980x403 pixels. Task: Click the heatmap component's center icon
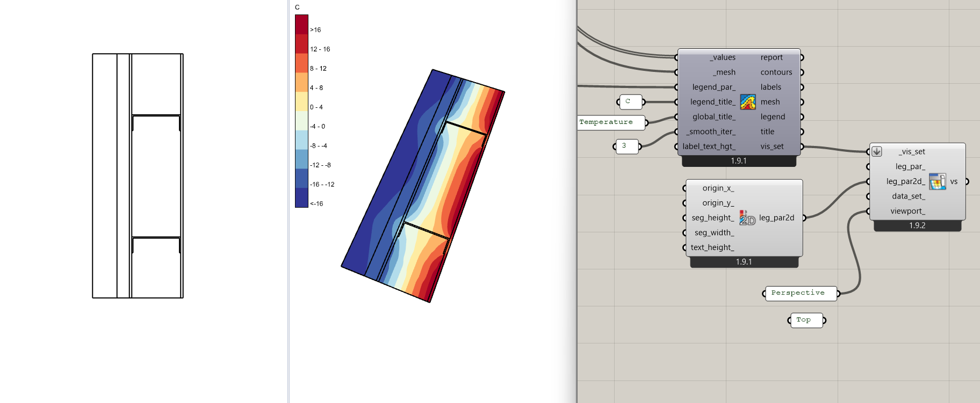(x=748, y=102)
